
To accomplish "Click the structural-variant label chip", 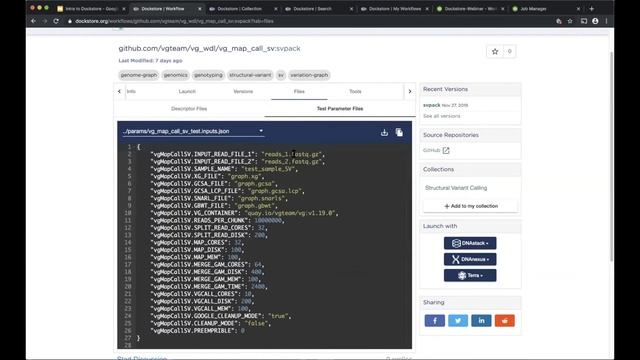I will [250, 75].
